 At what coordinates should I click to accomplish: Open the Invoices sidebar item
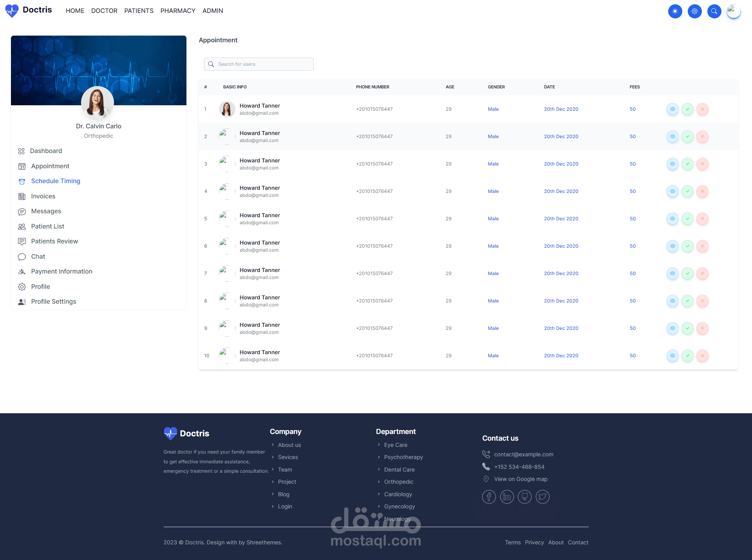pyautogui.click(x=43, y=196)
